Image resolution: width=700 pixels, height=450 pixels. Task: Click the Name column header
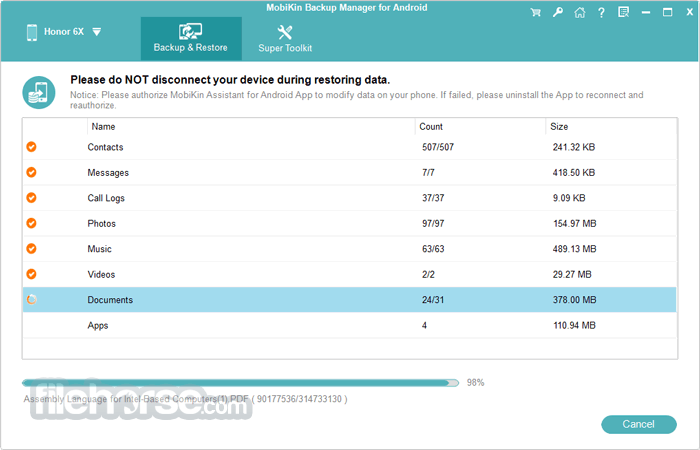(x=103, y=127)
